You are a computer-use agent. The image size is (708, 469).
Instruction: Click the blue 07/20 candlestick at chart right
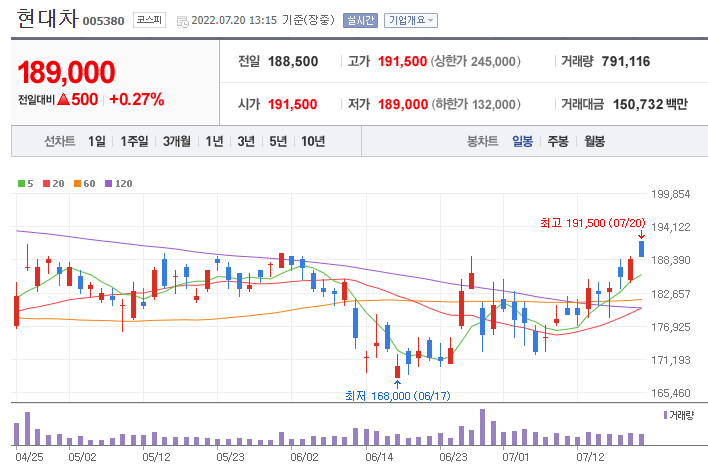[641, 249]
